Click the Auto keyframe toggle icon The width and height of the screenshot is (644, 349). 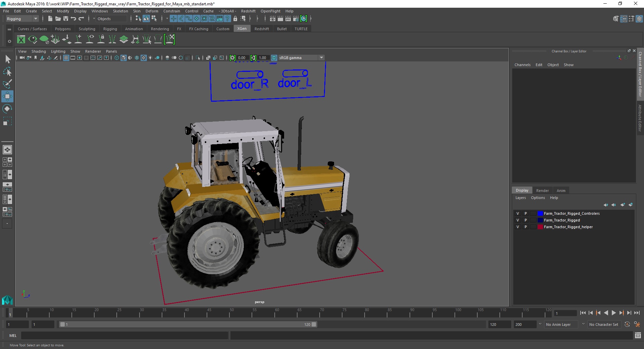(627, 325)
